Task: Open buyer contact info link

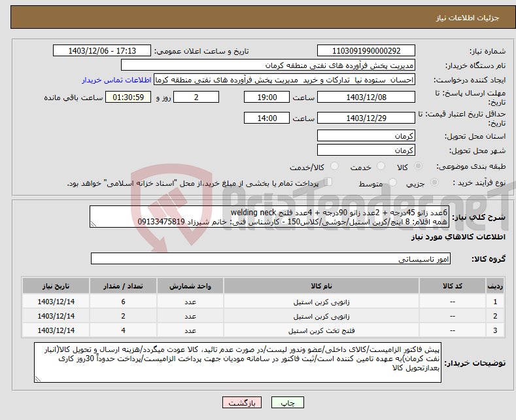Action: (116, 80)
